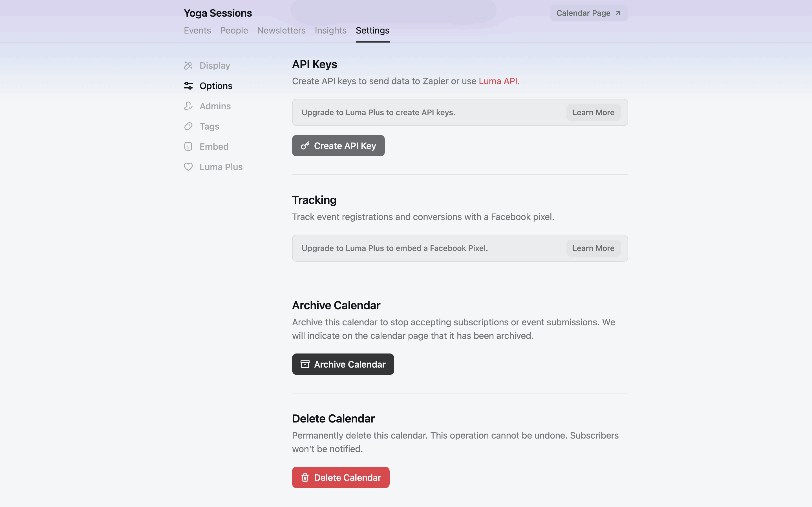Click the Luma Plus heart icon
The height and width of the screenshot is (507, 812).
click(188, 167)
